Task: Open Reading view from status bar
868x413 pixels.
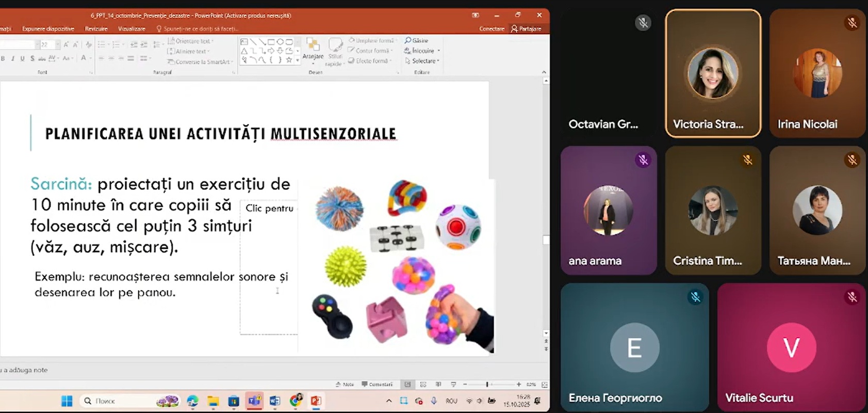Action: tap(438, 385)
